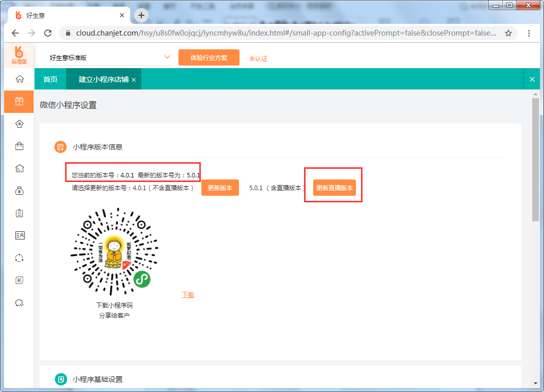Close all tabs with teal bar X
The height and width of the screenshot is (392, 544).
click(x=532, y=79)
